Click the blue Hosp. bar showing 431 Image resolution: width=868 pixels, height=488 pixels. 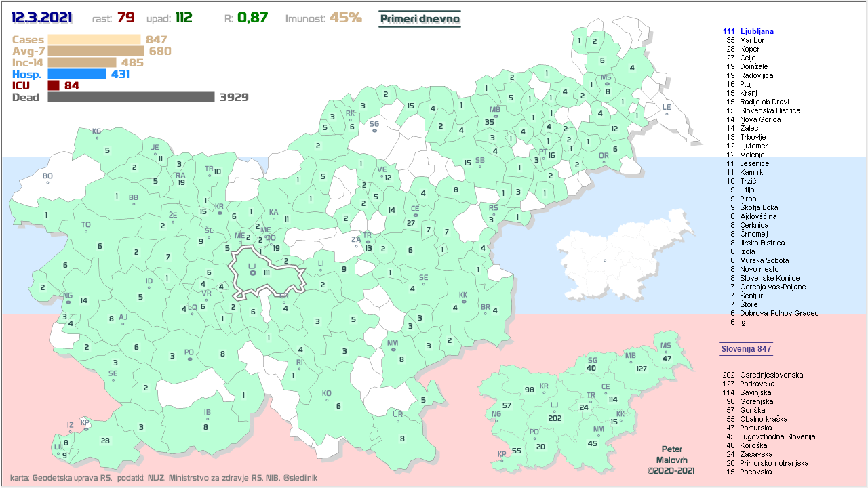77,74
